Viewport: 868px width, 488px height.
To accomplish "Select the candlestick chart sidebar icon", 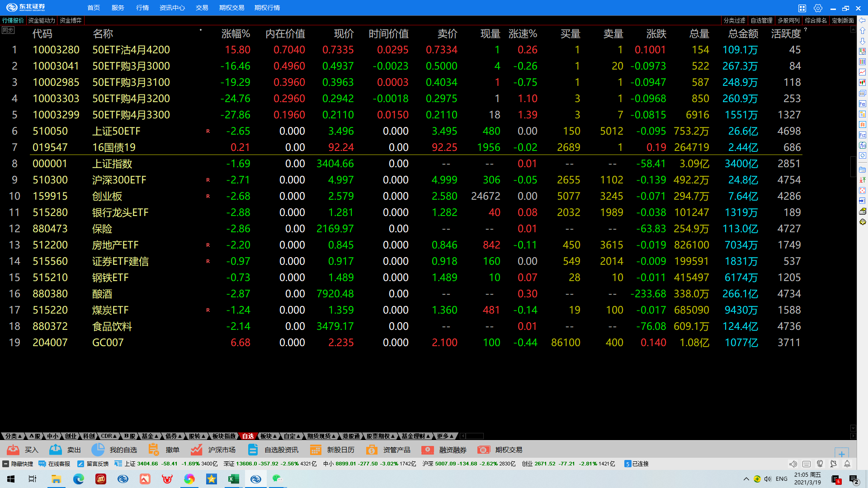I will pyautogui.click(x=863, y=83).
